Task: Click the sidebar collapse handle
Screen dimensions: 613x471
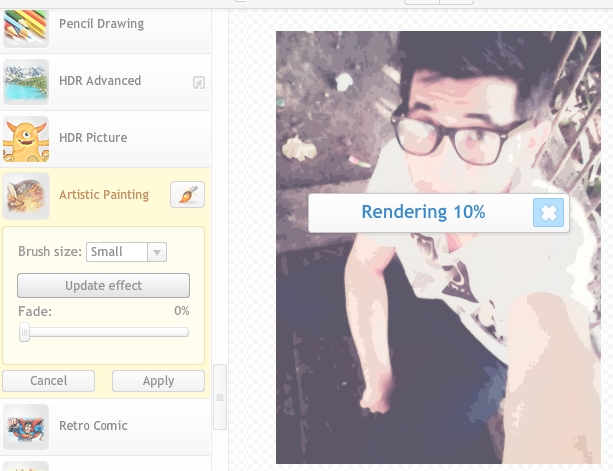Action: tap(220, 397)
